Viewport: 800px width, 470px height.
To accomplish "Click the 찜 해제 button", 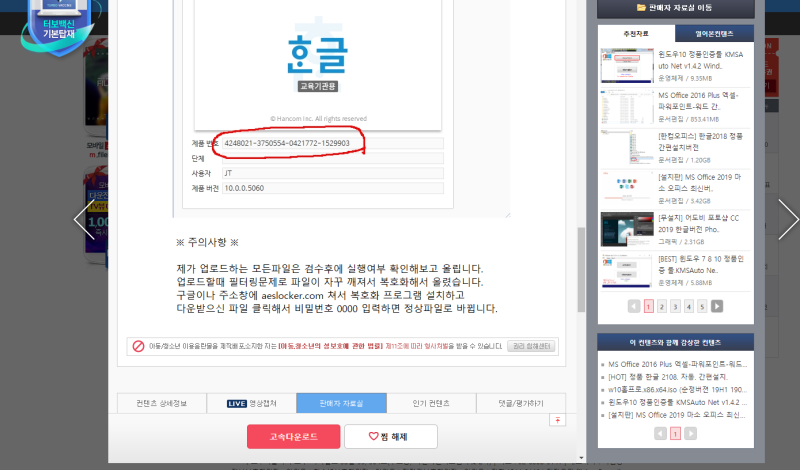I will point(391,436).
